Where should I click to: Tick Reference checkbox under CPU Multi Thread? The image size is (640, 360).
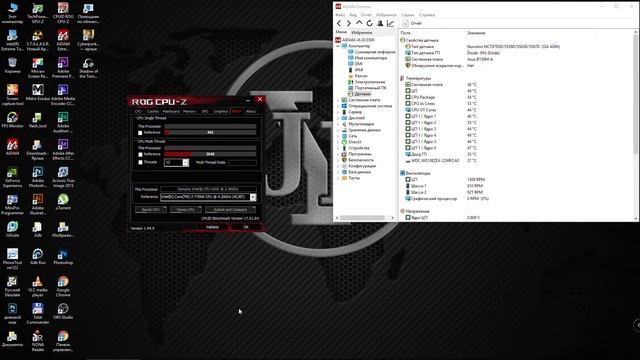pyautogui.click(x=140, y=154)
